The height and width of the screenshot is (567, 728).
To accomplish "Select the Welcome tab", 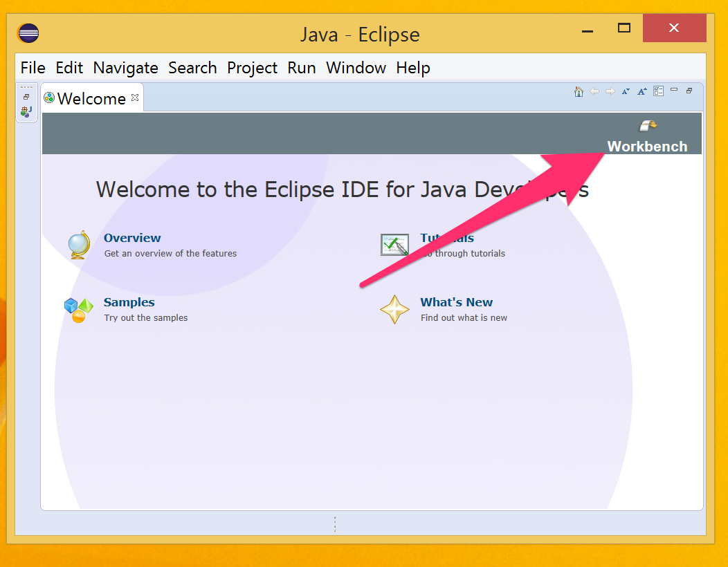I will coord(91,99).
